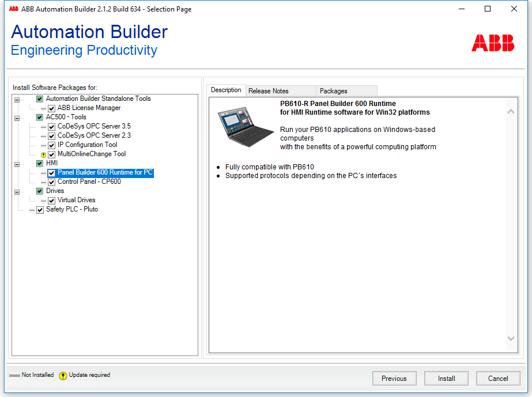The width and height of the screenshot is (532, 397).
Task: Uncheck Control Panel - CP600 checkbox
Action: click(51, 182)
